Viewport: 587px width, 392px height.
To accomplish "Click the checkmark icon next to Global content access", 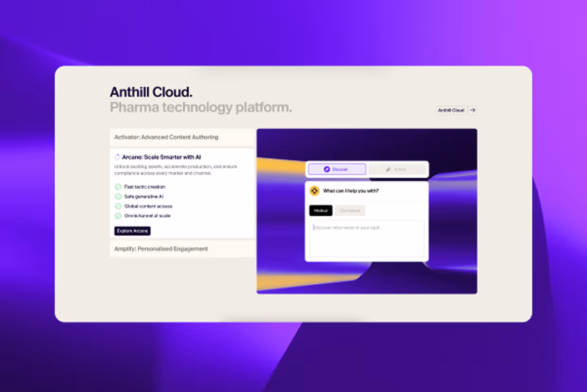I will click(x=118, y=206).
